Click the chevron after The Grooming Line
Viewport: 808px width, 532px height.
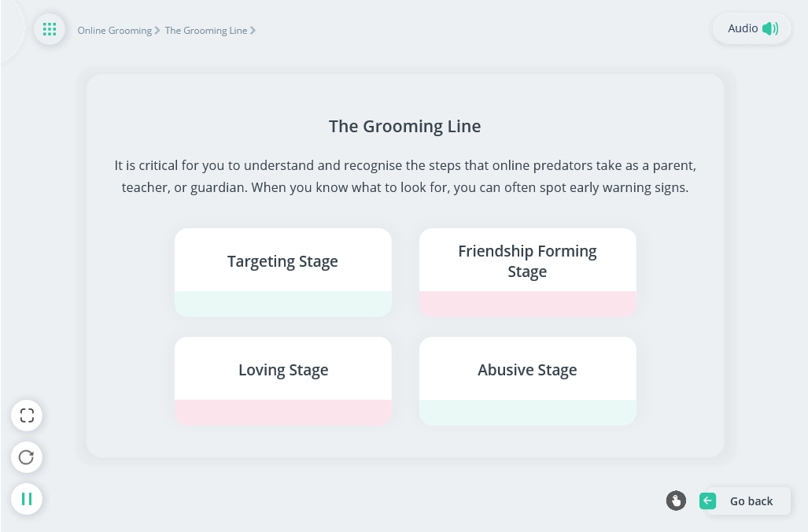click(x=253, y=31)
